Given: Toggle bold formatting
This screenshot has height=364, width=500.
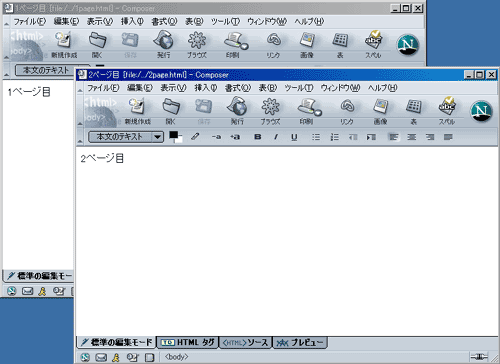Looking at the screenshot, I should 257,137.
